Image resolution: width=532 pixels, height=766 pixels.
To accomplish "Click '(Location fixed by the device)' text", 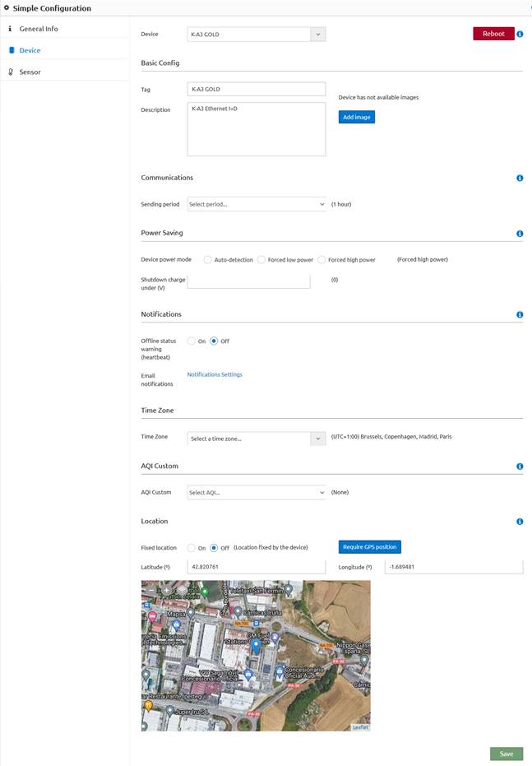I will [x=271, y=548].
